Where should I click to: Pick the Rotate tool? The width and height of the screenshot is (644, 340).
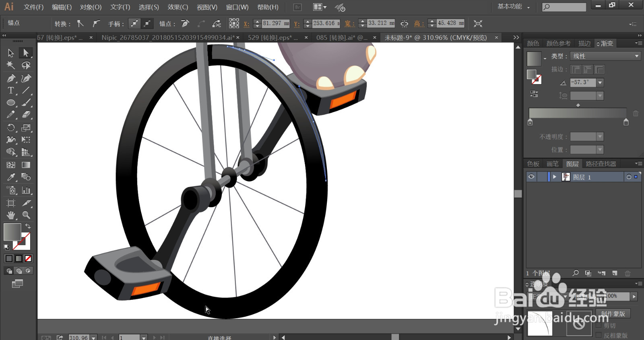(x=11, y=128)
